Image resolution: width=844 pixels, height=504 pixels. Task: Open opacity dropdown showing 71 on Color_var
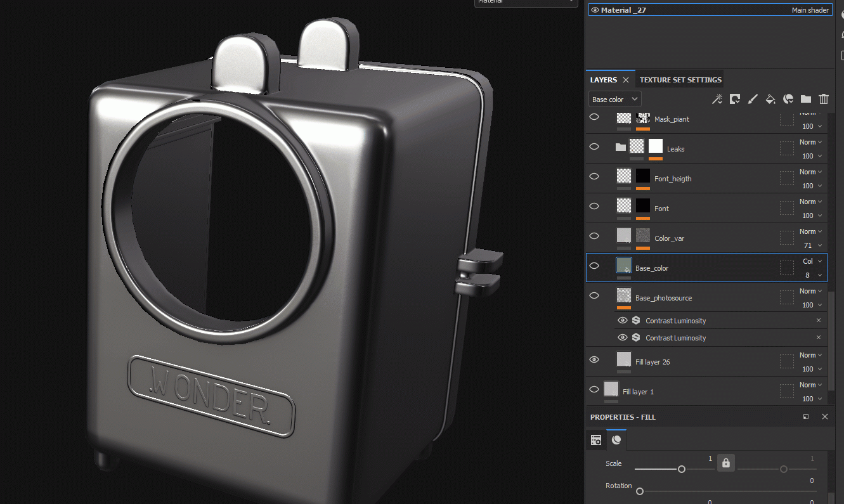(x=812, y=245)
